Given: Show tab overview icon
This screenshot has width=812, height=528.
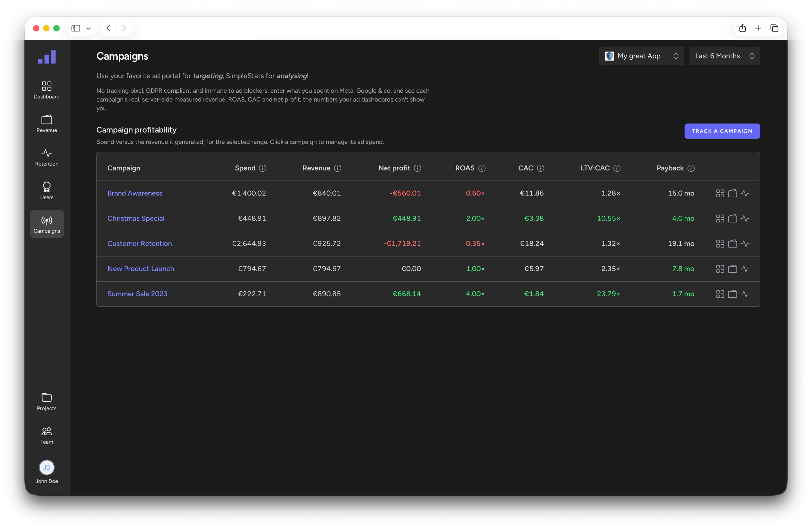Looking at the screenshot, I should point(774,28).
